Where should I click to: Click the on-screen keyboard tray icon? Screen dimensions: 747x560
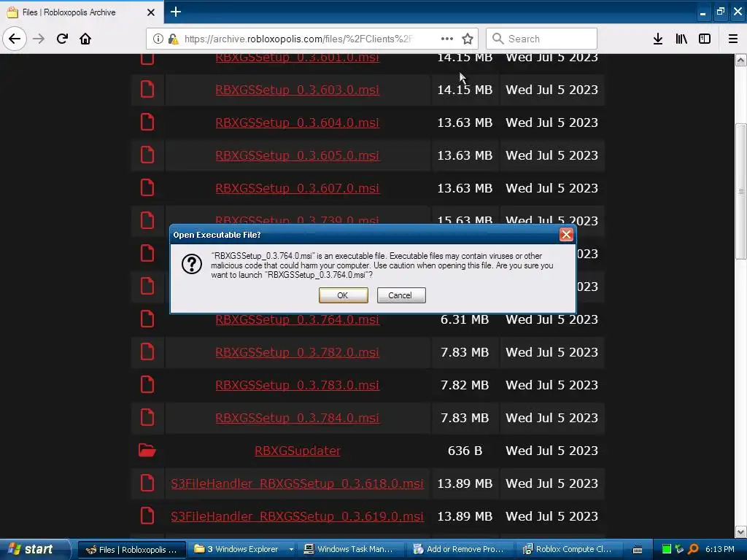638,550
